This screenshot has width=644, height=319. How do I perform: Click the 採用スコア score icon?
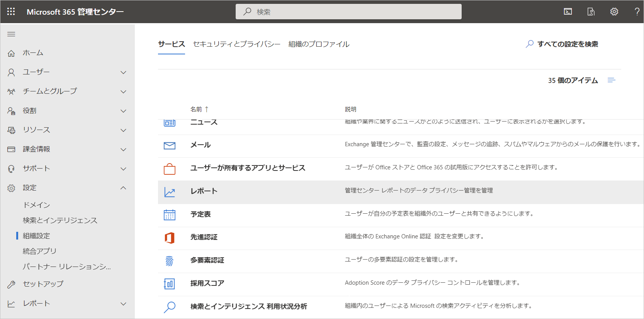[x=170, y=284]
